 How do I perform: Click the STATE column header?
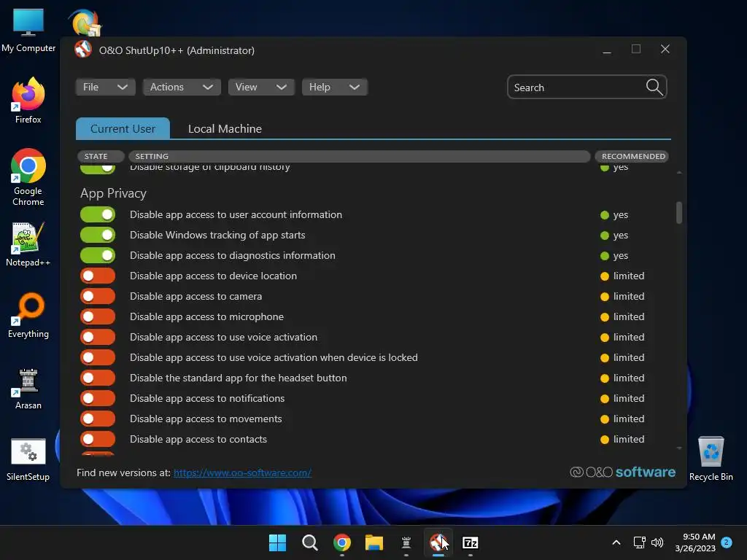pyautogui.click(x=101, y=156)
